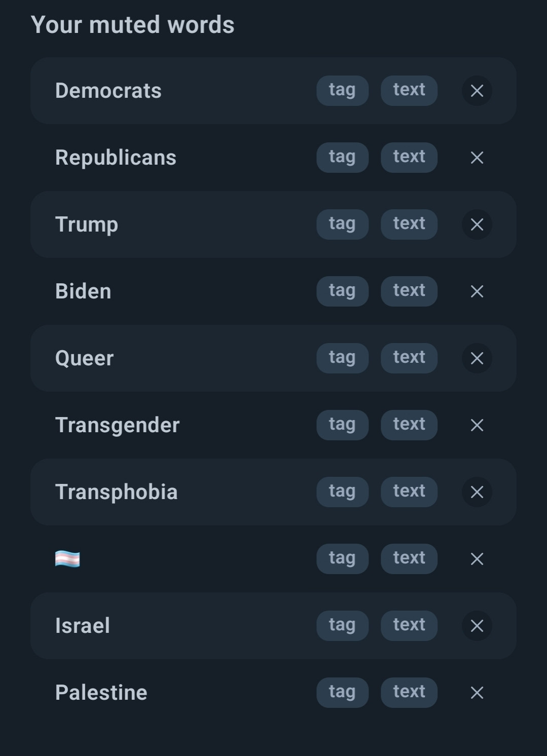This screenshot has width=547, height=756.
Task: Delete the Transphobia muted word
Action: click(x=477, y=492)
